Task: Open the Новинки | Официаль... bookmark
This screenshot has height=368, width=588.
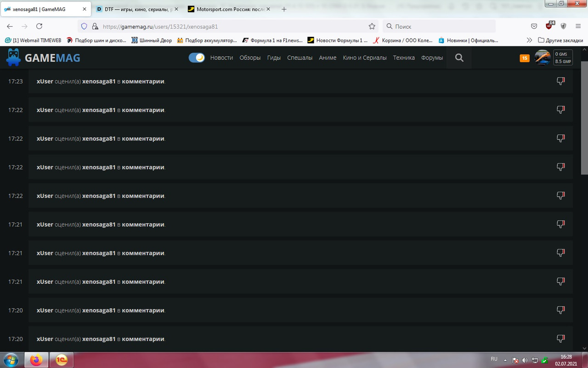Action: click(468, 40)
